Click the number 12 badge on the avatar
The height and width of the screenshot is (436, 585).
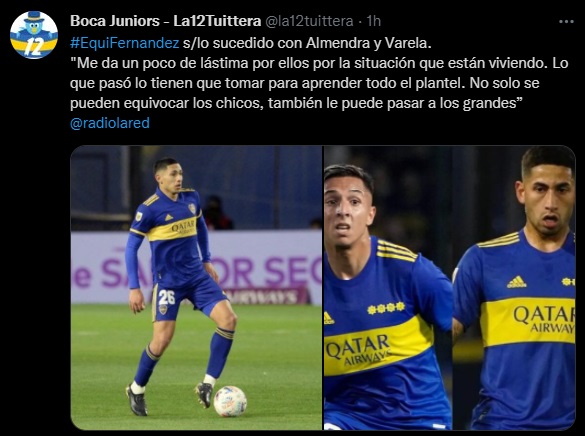(x=33, y=48)
